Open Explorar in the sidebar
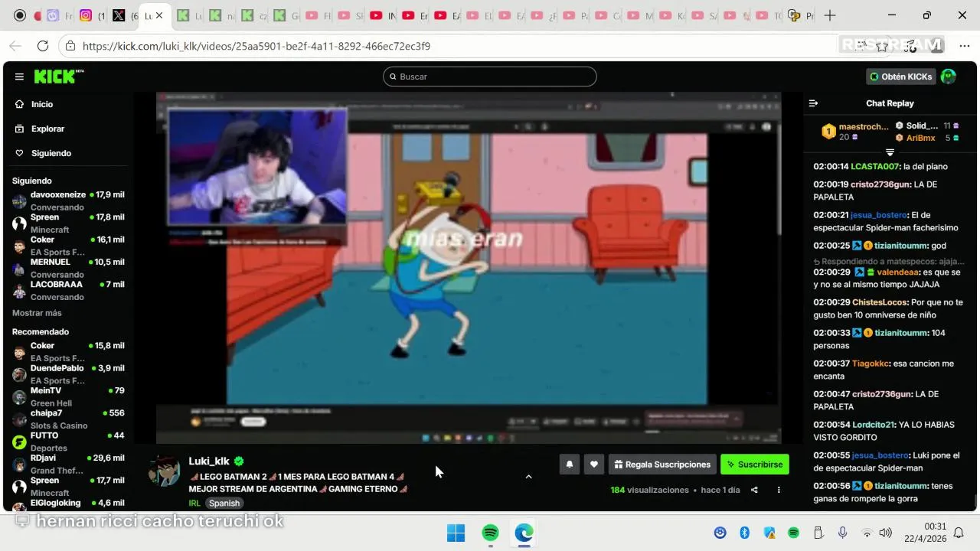 tap(47, 129)
